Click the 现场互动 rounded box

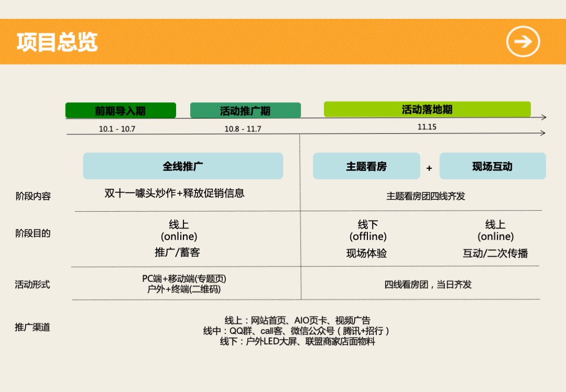[x=493, y=166]
